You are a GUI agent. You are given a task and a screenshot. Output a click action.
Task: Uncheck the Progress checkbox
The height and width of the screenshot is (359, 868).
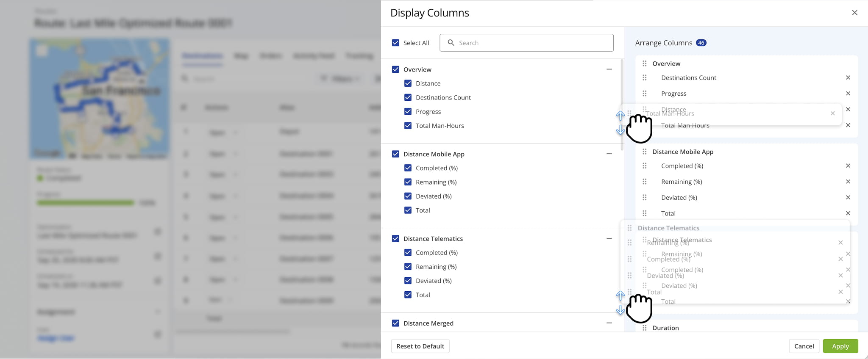[408, 111]
